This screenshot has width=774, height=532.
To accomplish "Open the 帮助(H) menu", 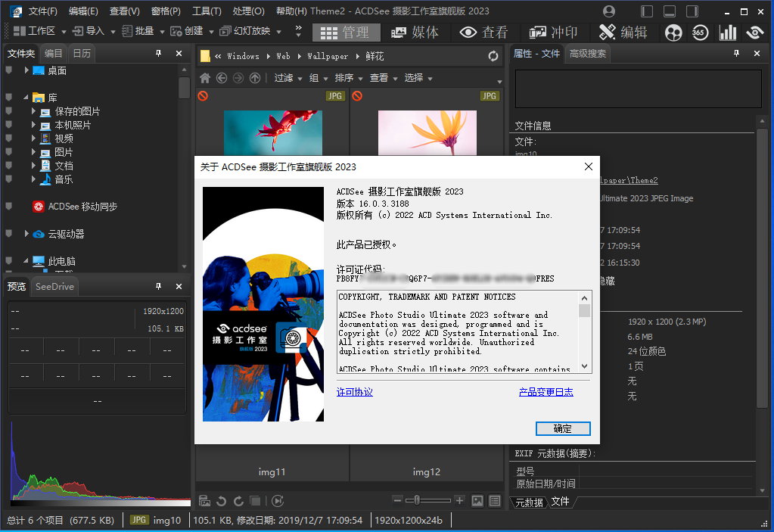I will (291, 11).
